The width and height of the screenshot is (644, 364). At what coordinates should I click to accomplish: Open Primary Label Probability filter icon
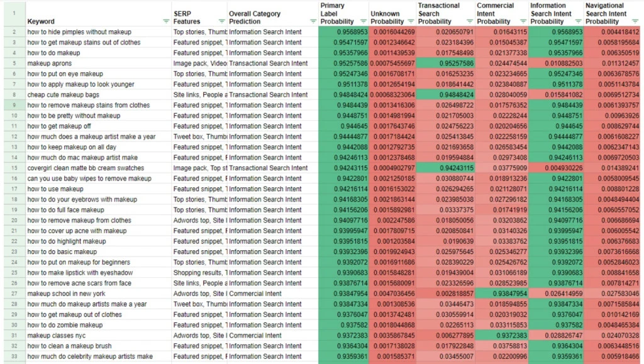pos(361,21)
